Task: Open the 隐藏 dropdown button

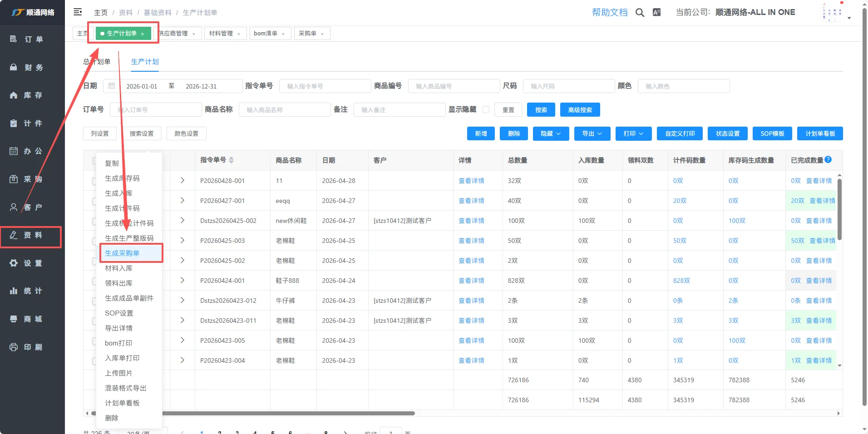Action: [x=551, y=134]
